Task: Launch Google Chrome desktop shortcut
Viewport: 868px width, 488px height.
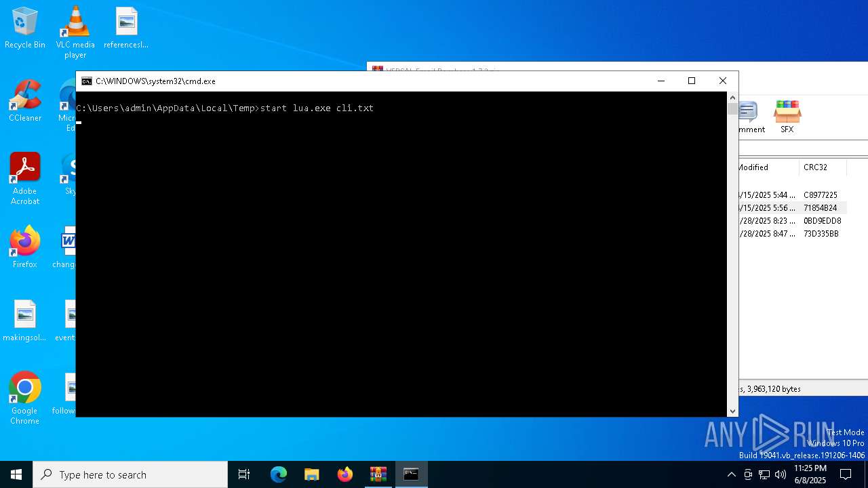Action: [x=25, y=399]
